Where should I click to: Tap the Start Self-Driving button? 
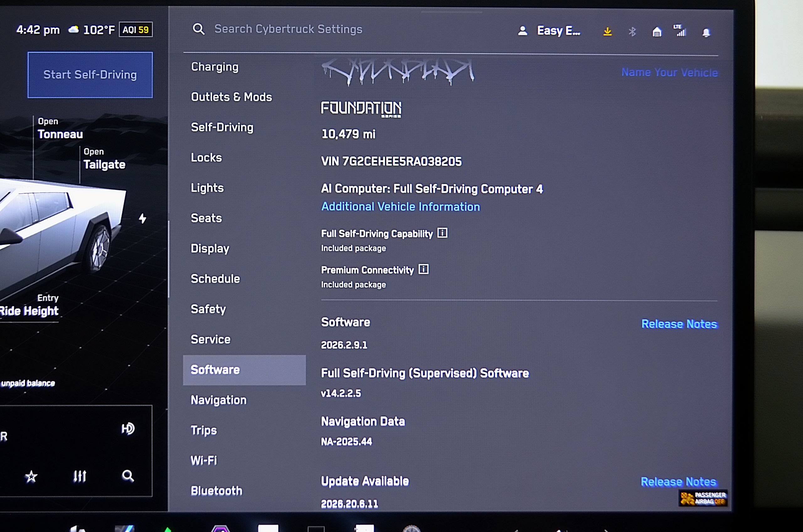click(x=90, y=75)
